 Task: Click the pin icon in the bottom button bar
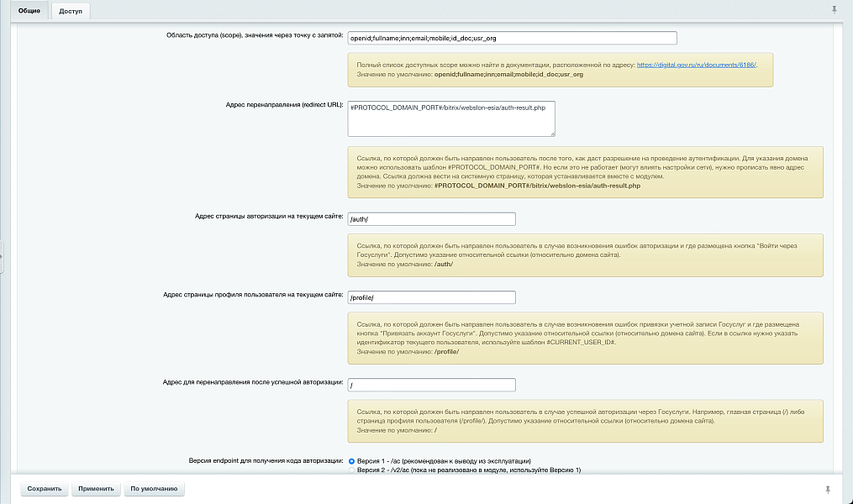pyautogui.click(x=827, y=488)
